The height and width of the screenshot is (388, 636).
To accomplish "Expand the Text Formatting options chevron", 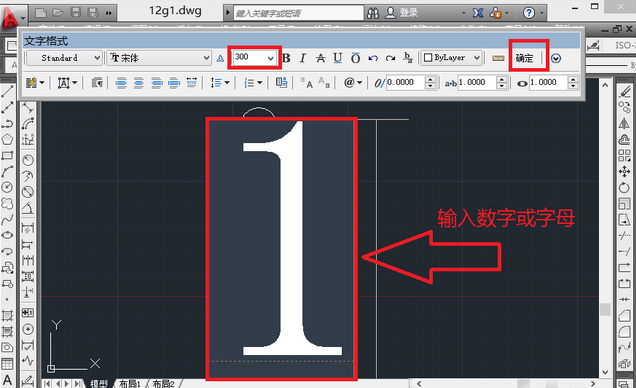I will pyautogui.click(x=556, y=58).
